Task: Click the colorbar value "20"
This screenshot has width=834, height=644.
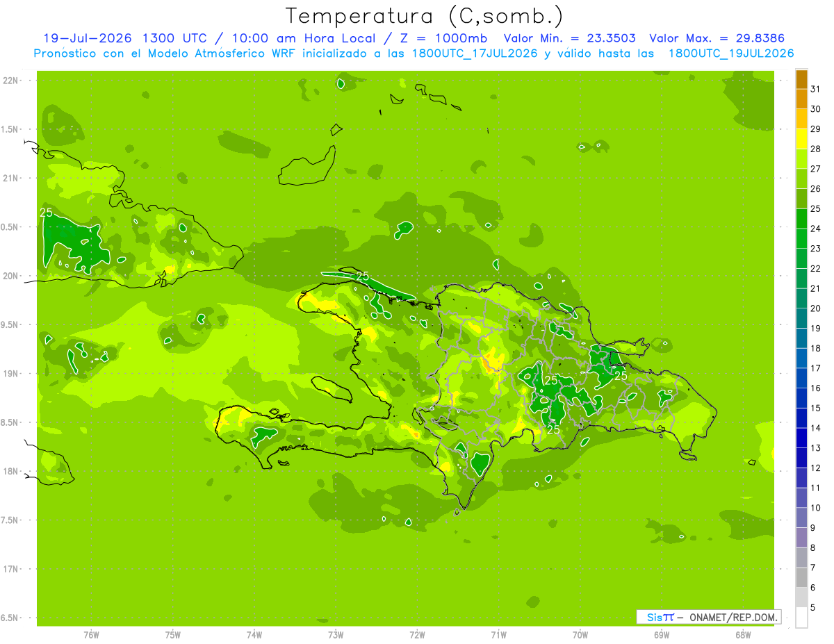Action: click(816, 308)
